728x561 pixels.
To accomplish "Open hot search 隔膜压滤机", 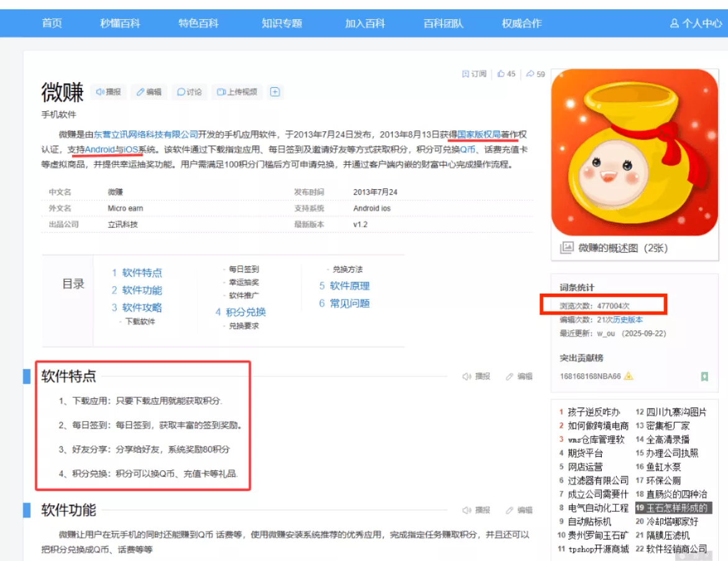I will 668,535.
